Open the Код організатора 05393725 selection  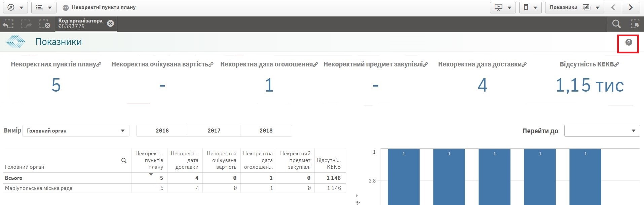coord(80,23)
